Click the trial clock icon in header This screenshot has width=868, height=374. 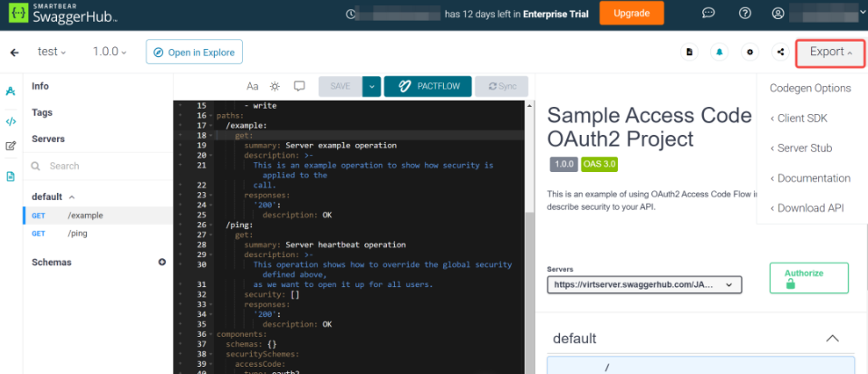tap(350, 14)
